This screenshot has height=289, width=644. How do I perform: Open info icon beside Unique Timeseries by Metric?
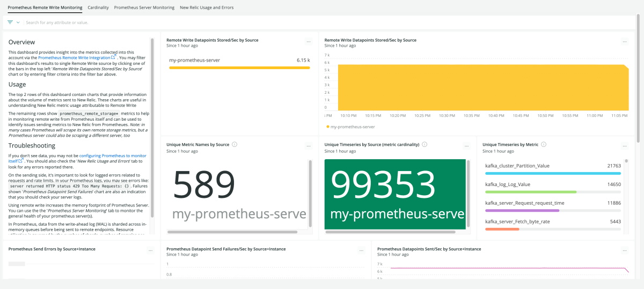(x=544, y=144)
